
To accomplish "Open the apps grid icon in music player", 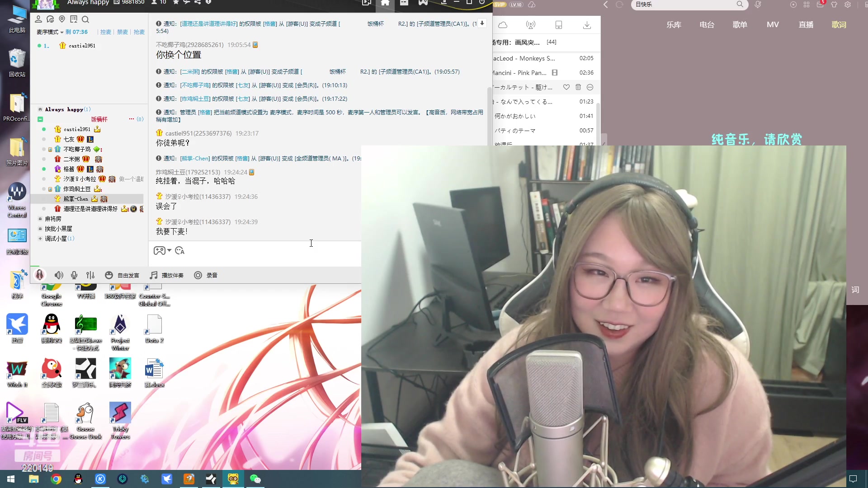I will click(807, 5).
